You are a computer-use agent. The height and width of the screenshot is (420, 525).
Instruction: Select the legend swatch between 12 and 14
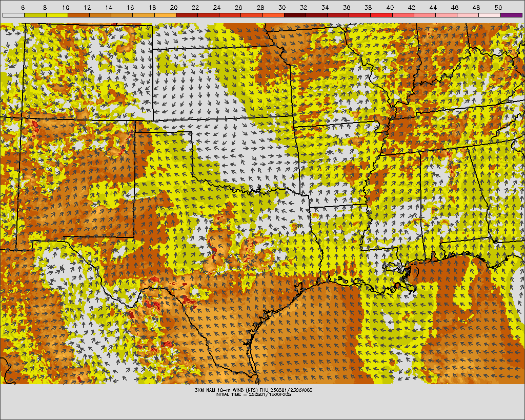(100, 15)
